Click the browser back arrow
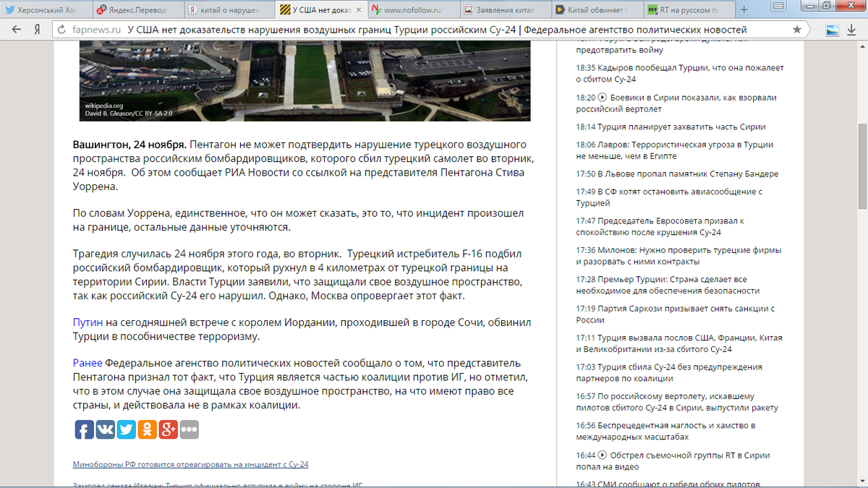Screen dimensions: 868x488 point(16,30)
